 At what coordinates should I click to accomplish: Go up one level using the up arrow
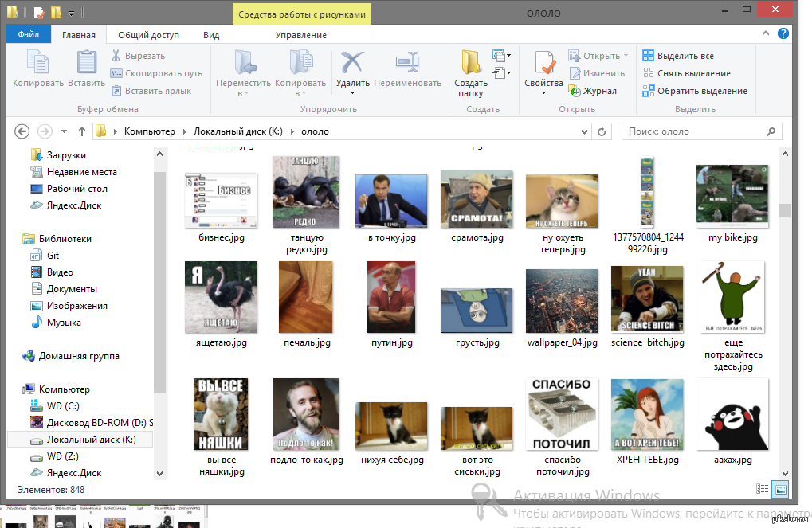(x=82, y=131)
